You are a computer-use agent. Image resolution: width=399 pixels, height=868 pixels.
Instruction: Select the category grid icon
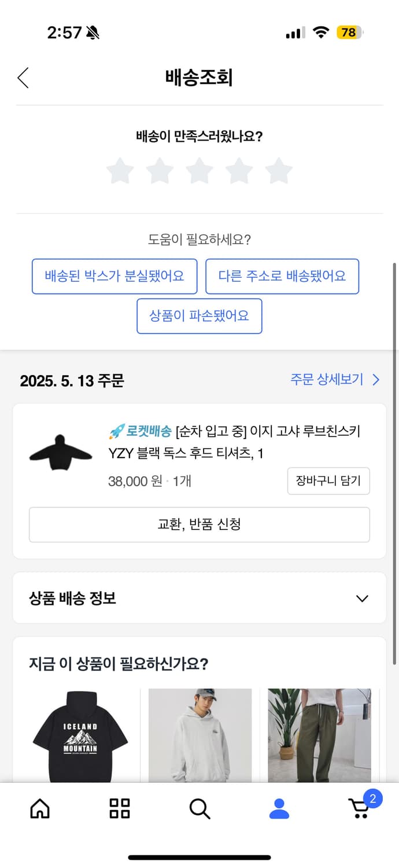pyautogui.click(x=119, y=810)
